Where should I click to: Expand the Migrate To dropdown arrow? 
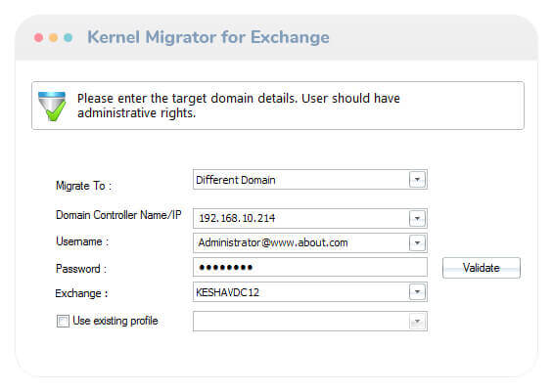pyautogui.click(x=417, y=180)
